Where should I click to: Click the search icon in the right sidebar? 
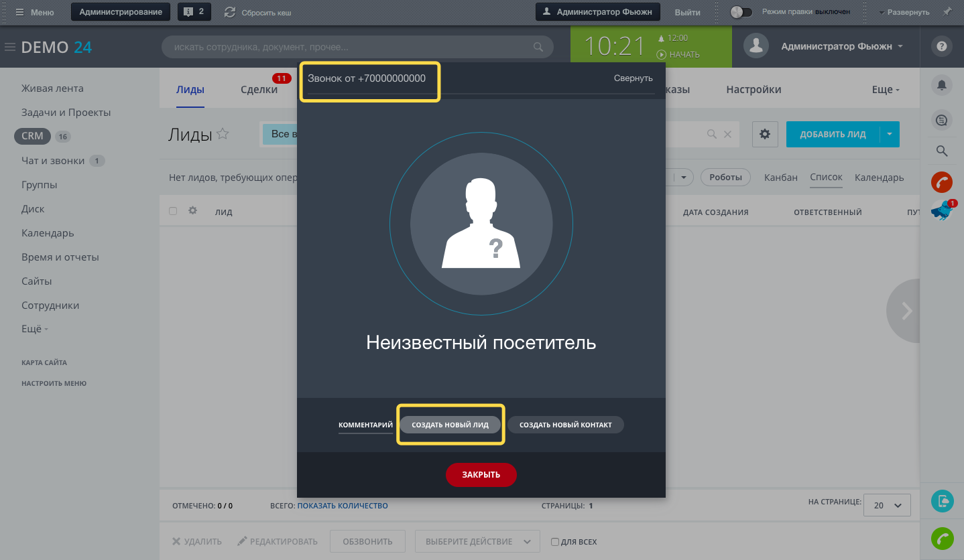tap(941, 151)
